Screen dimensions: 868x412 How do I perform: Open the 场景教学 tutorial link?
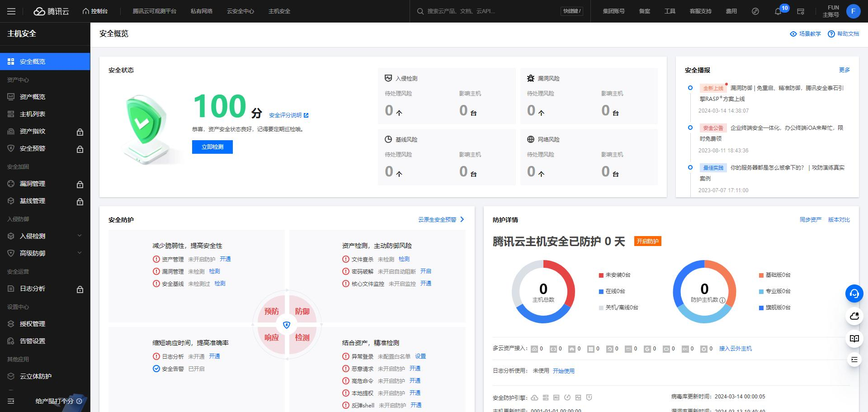tap(805, 34)
